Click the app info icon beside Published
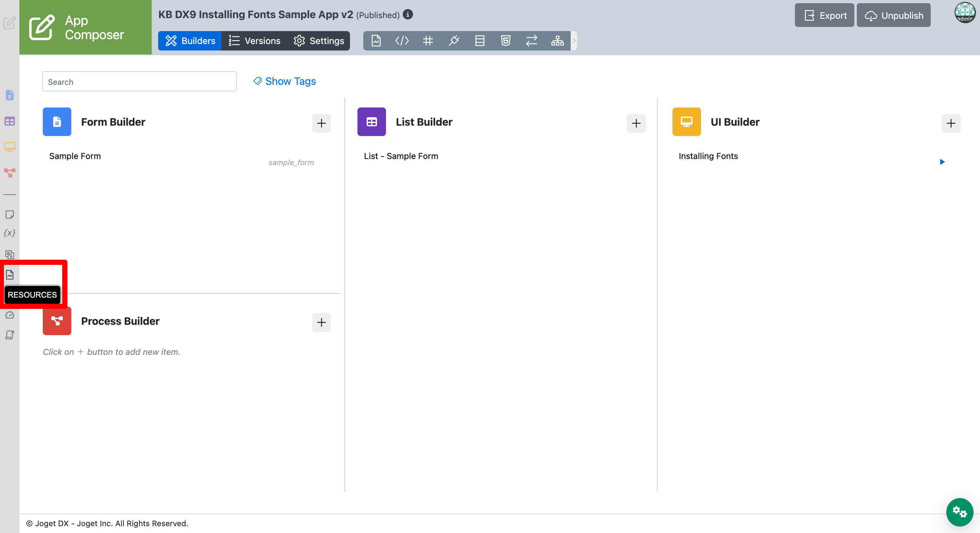Screen dimensions: 980x533 pyautogui.click(x=408, y=15)
